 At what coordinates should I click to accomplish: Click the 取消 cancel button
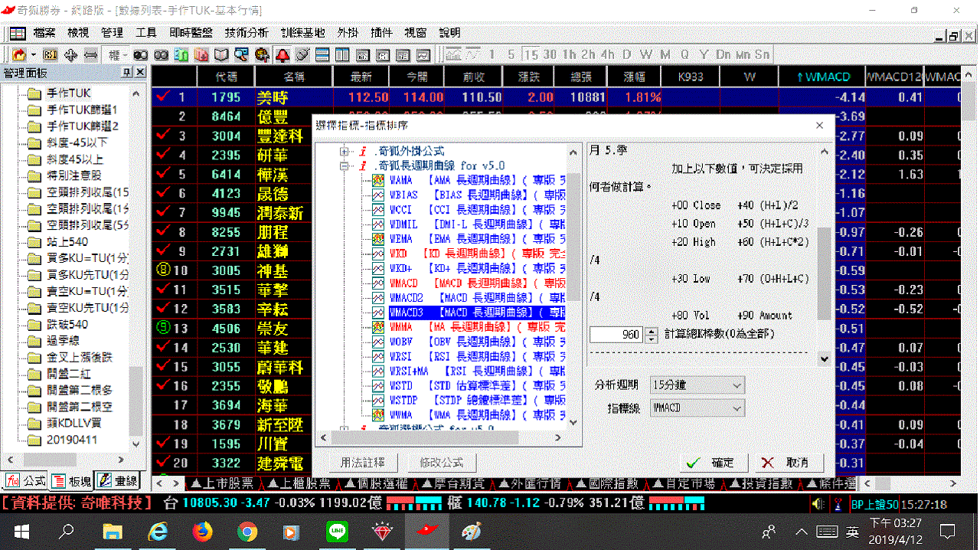pos(789,463)
